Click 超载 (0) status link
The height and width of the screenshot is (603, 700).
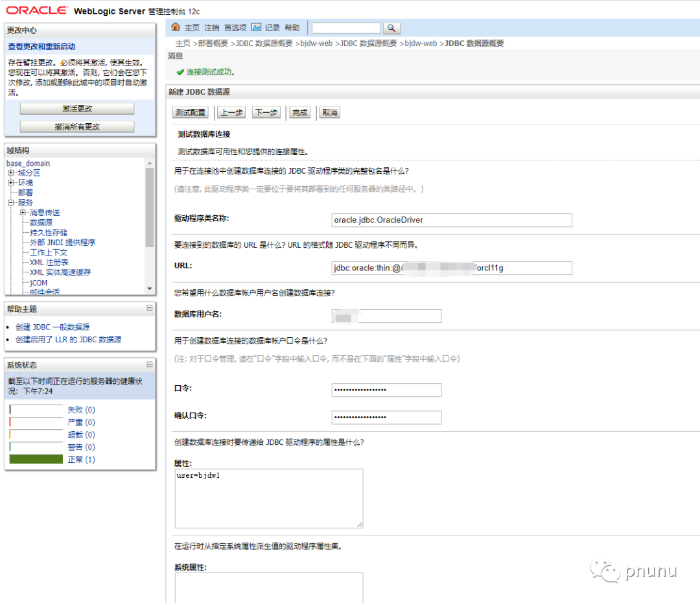pos(81,434)
